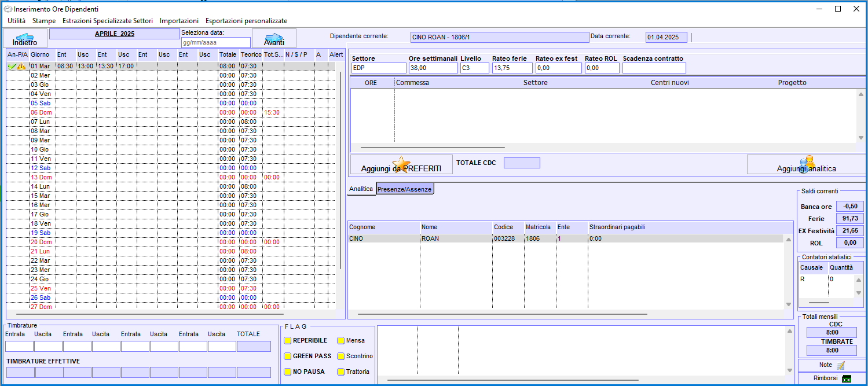Click the Seleziona data input field
This screenshot has width=868, height=386.
(x=215, y=43)
